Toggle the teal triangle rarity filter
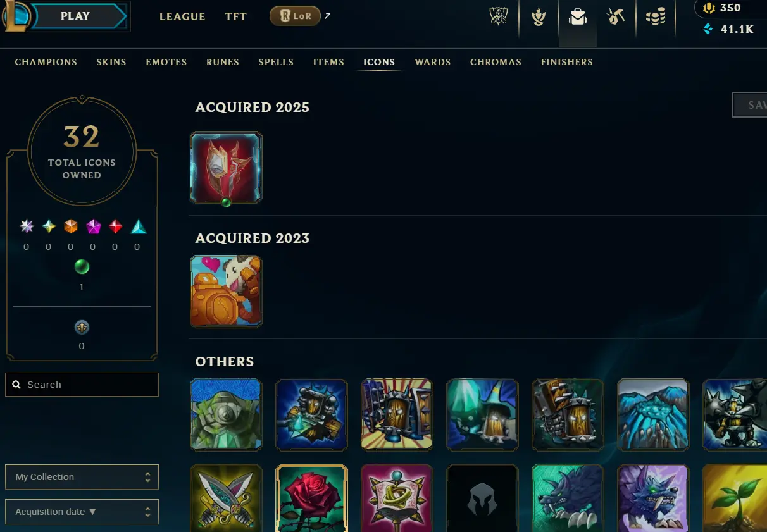 click(138, 226)
